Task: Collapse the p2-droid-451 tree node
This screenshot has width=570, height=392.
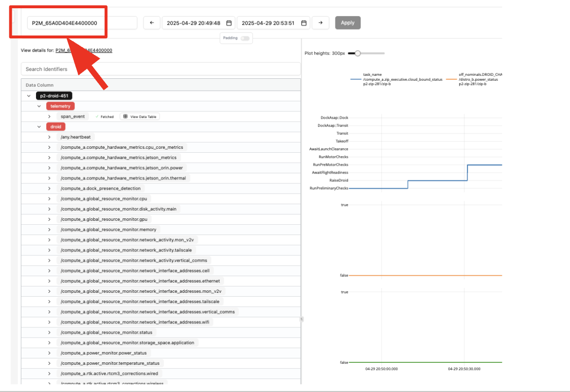Action: point(29,96)
